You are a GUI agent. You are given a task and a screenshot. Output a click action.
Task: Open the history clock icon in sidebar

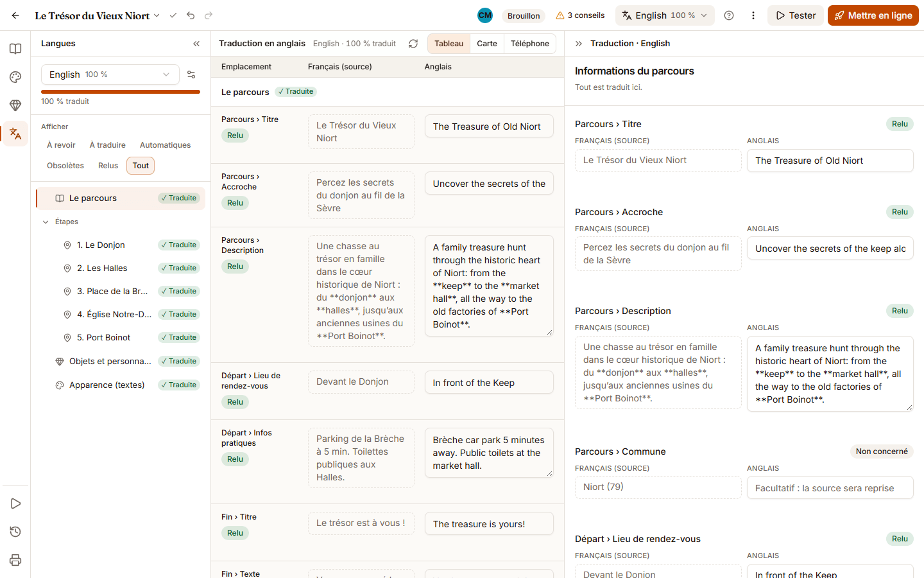[x=15, y=532]
